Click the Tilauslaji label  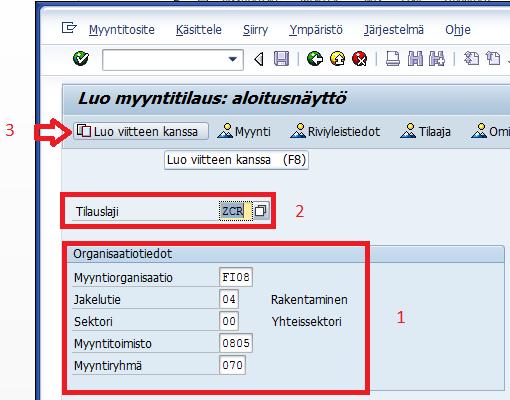[x=97, y=211]
